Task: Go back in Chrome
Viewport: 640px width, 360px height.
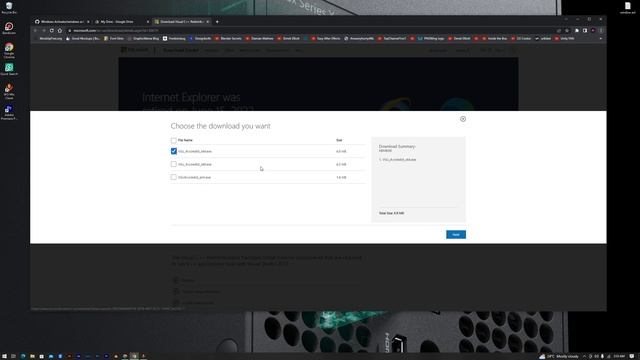Action: (36, 31)
